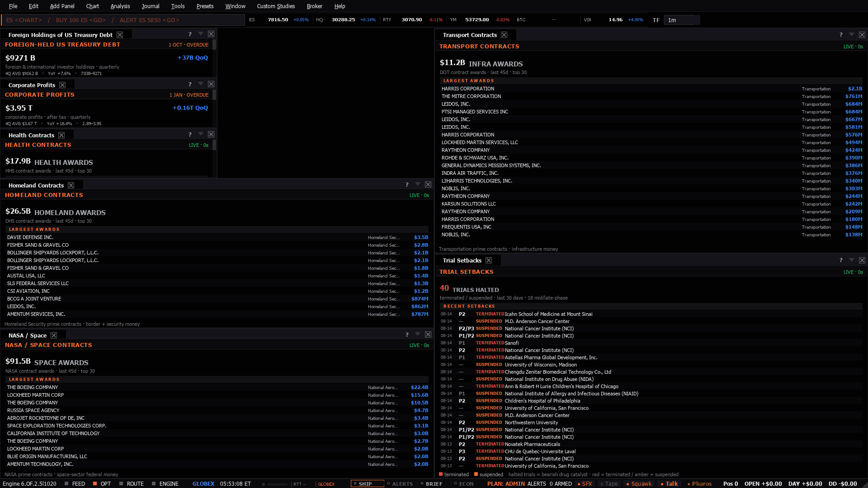Toggle Squawk audio in status bar
868x488 pixels.
(x=639, y=483)
